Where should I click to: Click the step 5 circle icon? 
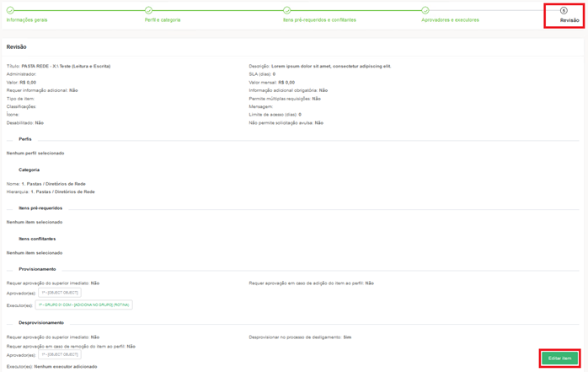[x=564, y=10]
